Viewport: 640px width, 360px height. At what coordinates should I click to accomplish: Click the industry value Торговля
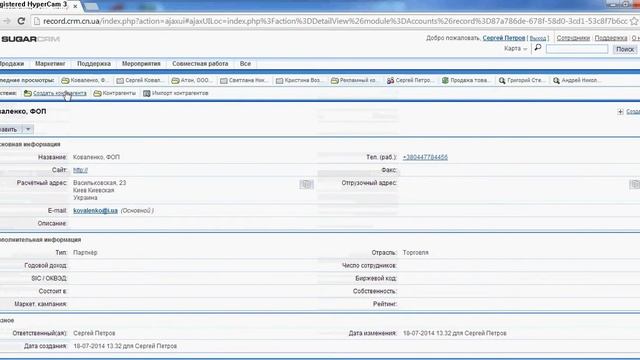click(416, 253)
